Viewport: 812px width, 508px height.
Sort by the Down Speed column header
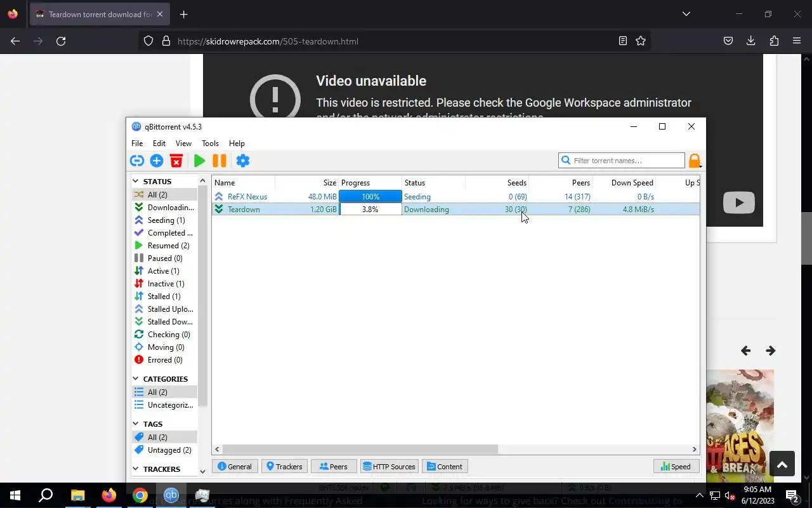coord(624,183)
